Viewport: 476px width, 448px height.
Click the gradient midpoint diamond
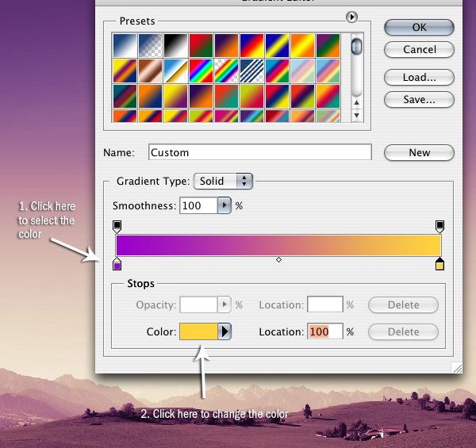point(278,259)
